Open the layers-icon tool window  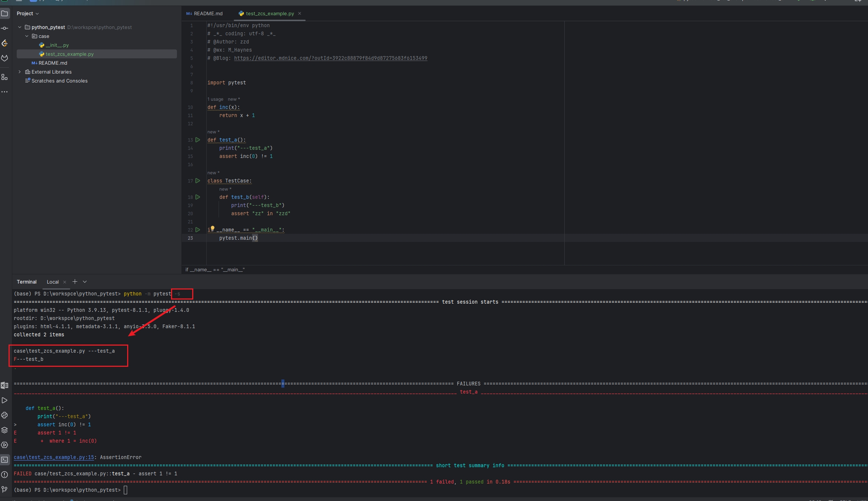[4, 430]
